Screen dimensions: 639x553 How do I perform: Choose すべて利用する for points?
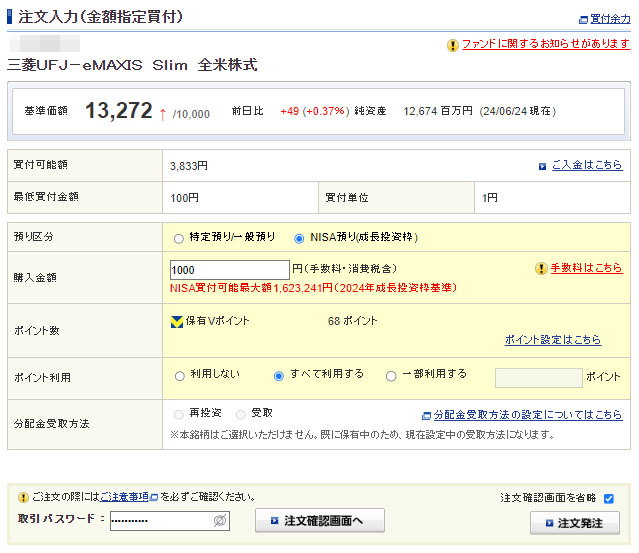(279, 376)
